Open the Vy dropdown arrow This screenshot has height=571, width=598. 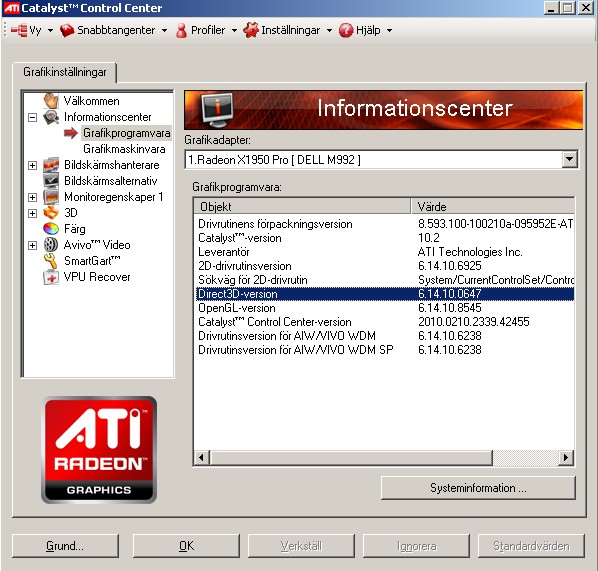pos(50,31)
